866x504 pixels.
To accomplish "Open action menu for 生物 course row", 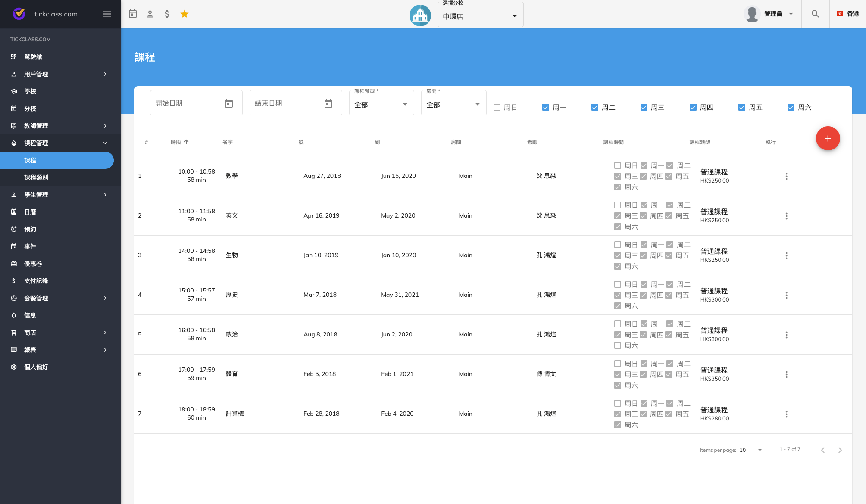I will click(x=786, y=255).
